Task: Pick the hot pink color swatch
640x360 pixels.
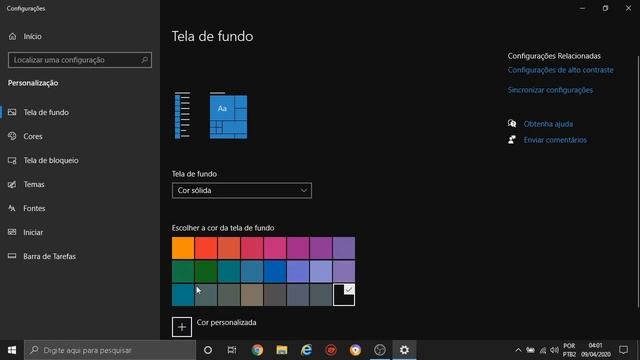Action: point(275,248)
